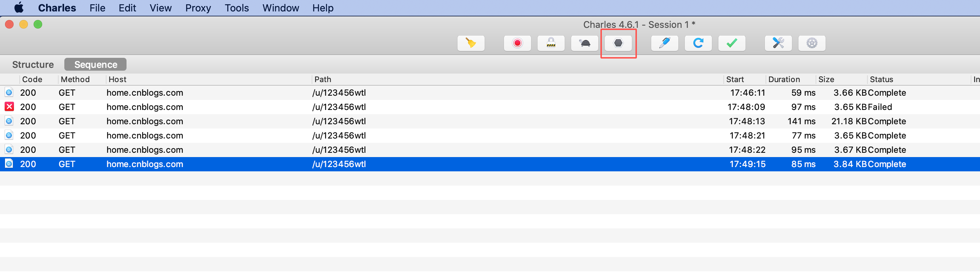Click the globe icon of the 17:48:22 request
Image resolution: width=980 pixels, height=272 pixels.
pyautogui.click(x=9, y=150)
